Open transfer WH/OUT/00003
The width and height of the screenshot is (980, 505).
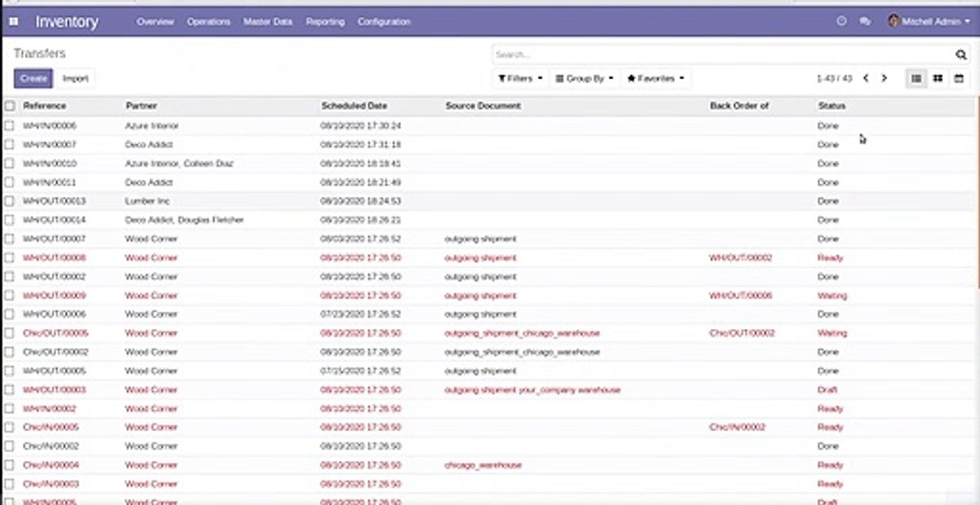click(x=55, y=390)
